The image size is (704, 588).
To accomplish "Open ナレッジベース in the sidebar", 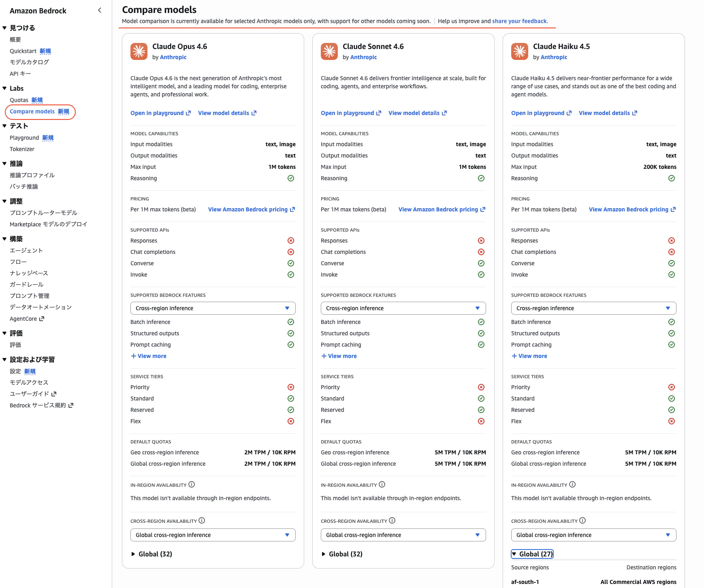I will click(x=29, y=273).
